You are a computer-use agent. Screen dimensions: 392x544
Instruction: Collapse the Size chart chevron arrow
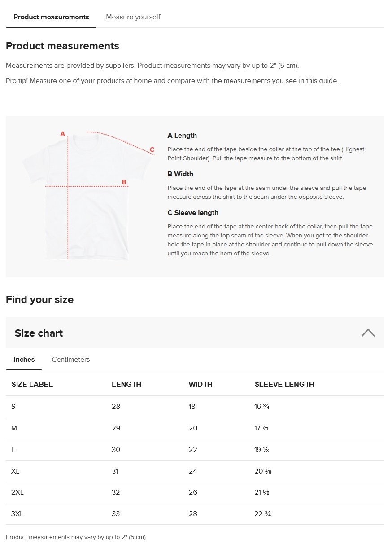368,333
